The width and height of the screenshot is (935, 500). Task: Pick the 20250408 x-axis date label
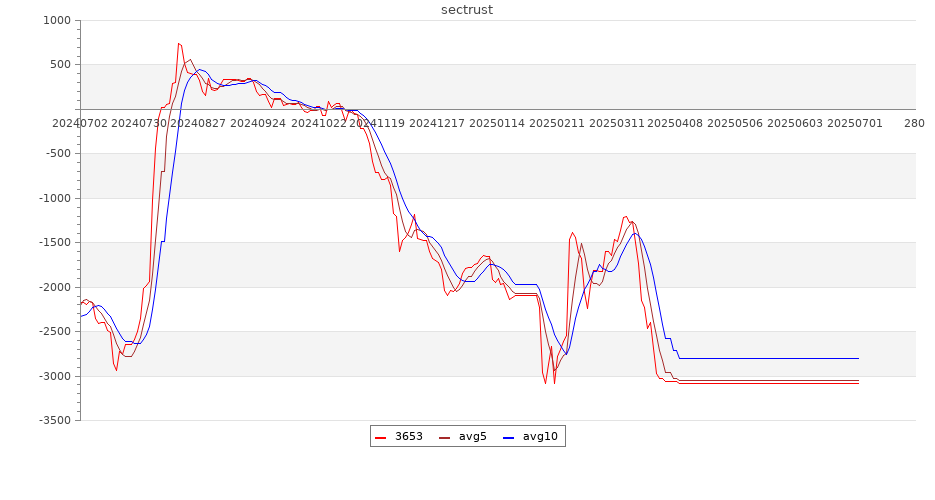[x=676, y=123]
